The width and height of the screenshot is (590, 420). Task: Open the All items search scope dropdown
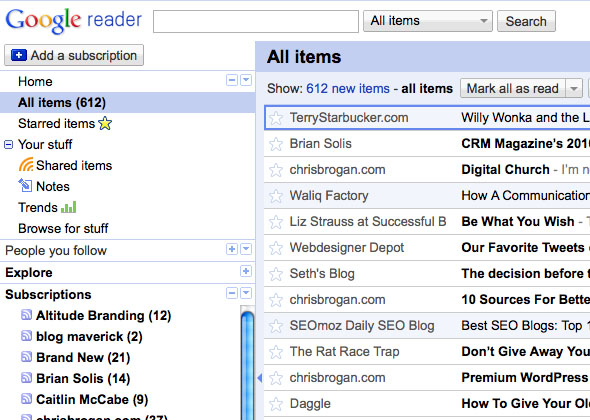point(427,21)
